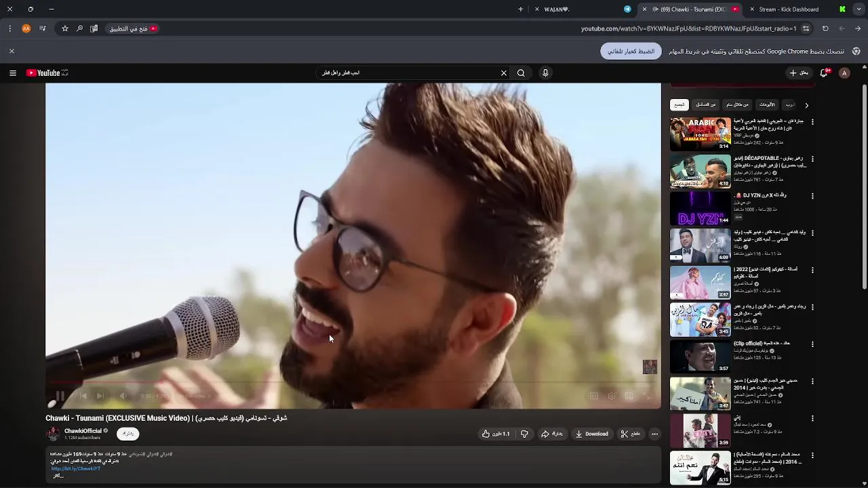Open the Chrome profile avatar

[26, 28]
